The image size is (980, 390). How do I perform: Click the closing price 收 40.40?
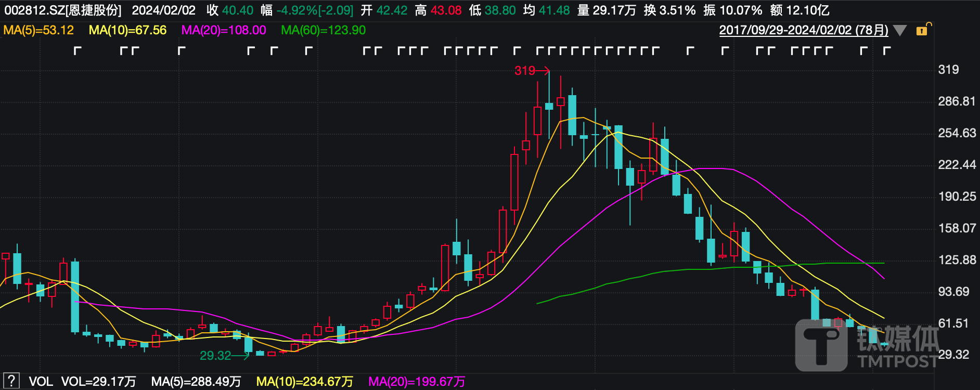[x=229, y=10]
